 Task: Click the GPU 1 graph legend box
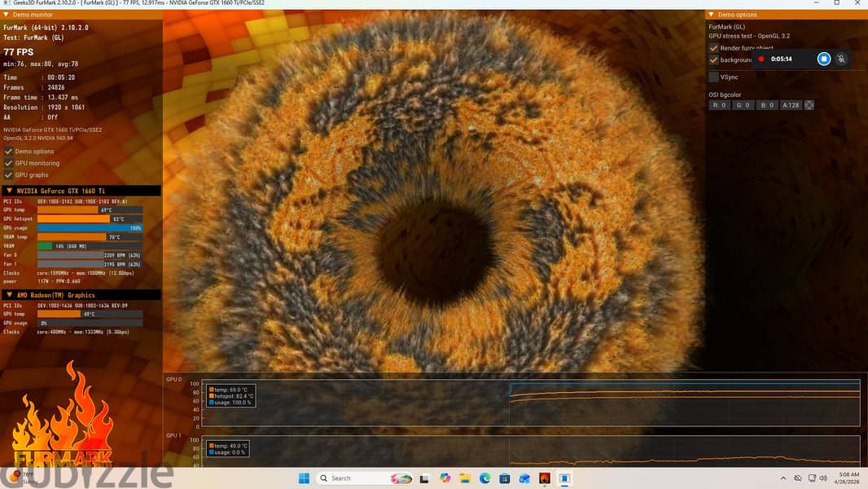click(227, 449)
